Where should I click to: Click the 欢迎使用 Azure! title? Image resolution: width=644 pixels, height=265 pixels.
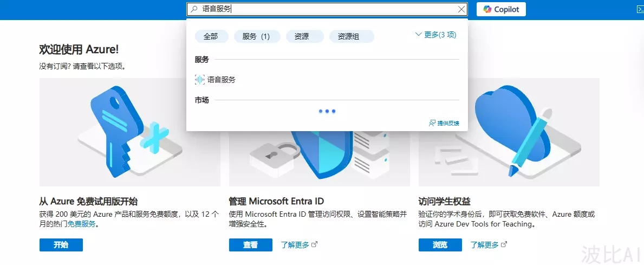(x=79, y=50)
